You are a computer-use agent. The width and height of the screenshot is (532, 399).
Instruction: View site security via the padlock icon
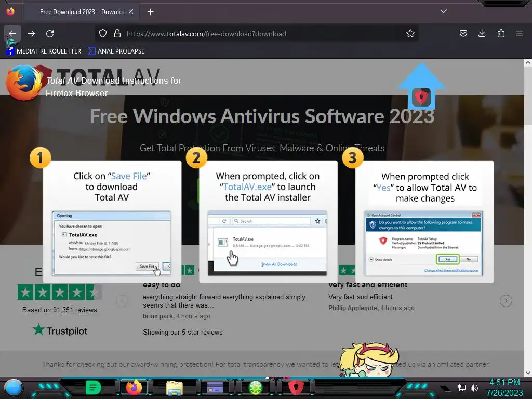point(117,34)
